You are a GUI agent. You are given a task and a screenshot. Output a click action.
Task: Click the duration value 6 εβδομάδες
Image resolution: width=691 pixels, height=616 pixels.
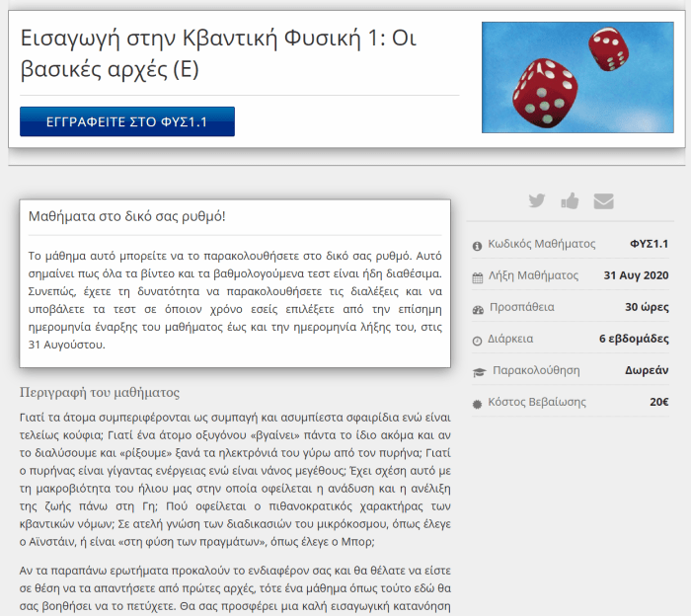point(633,339)
